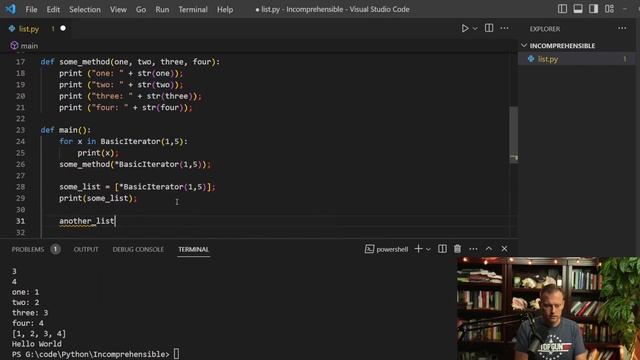Click line number 31 in gutter
Viewport: 640px width, 360px height.
click(20, 221)
